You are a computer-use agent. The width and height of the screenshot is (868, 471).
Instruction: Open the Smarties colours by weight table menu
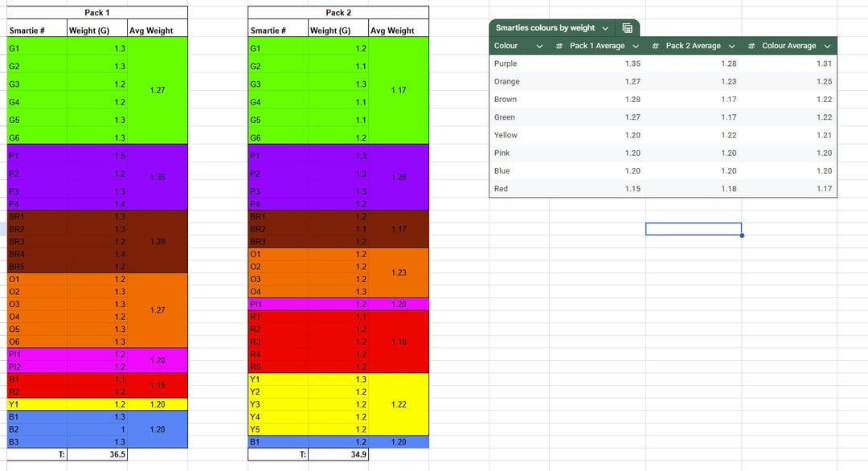pyautogui.click(x=605, y=28)
